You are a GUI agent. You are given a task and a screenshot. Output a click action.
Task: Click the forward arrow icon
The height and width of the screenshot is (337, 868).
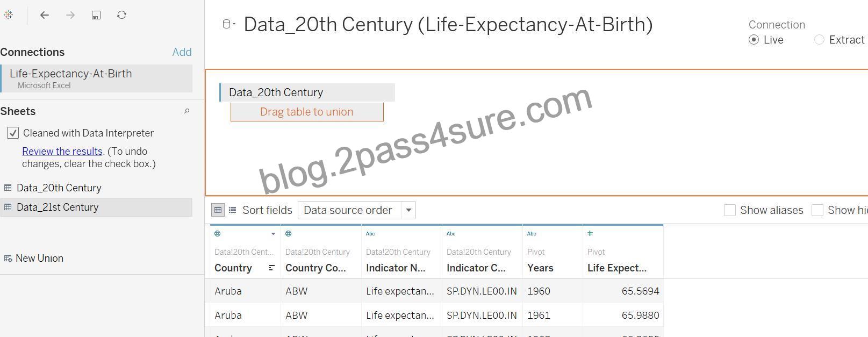point(70,15)
